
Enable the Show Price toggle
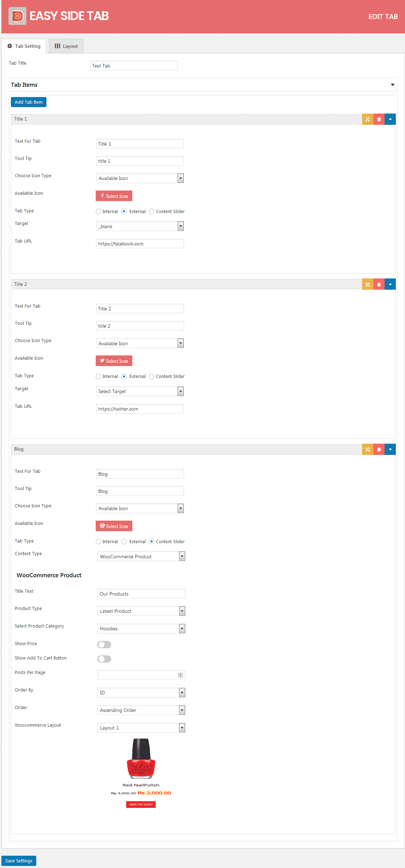pos(104,644)
